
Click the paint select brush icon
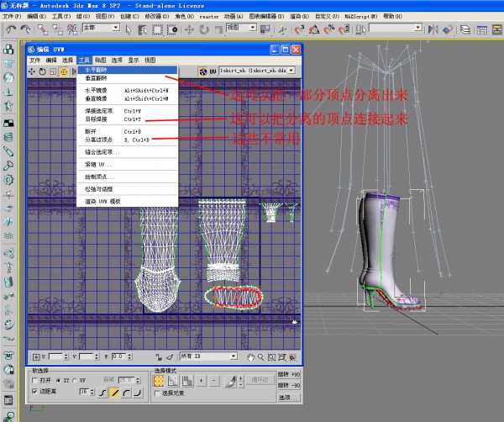click(x=229, y=382)
